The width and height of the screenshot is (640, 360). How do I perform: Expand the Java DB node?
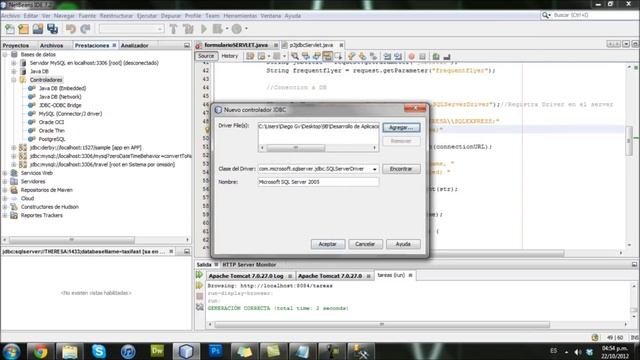14,71
